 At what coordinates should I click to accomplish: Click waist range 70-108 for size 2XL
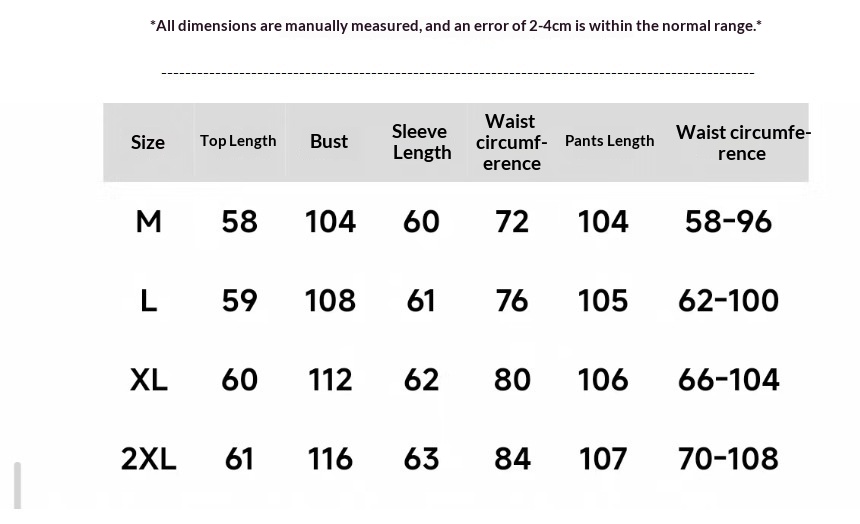[728, 458]
